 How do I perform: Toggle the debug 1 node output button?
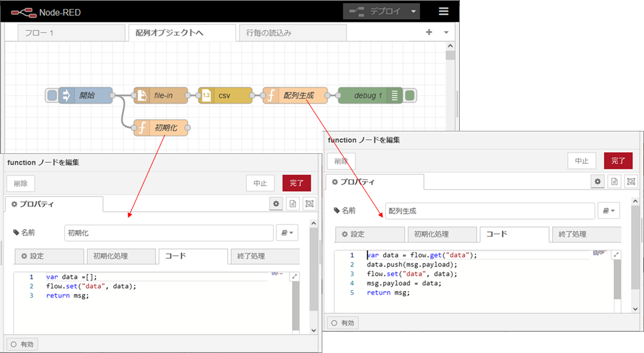pos(410,96)
